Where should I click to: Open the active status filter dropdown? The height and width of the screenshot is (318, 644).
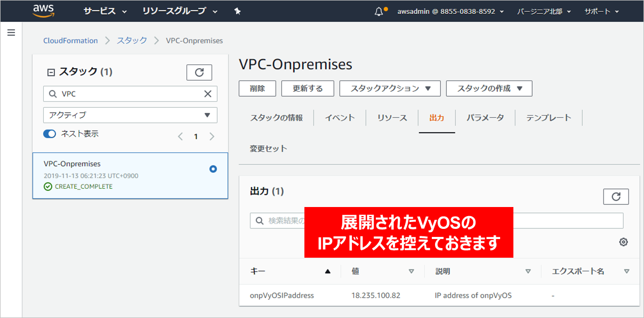130,115
